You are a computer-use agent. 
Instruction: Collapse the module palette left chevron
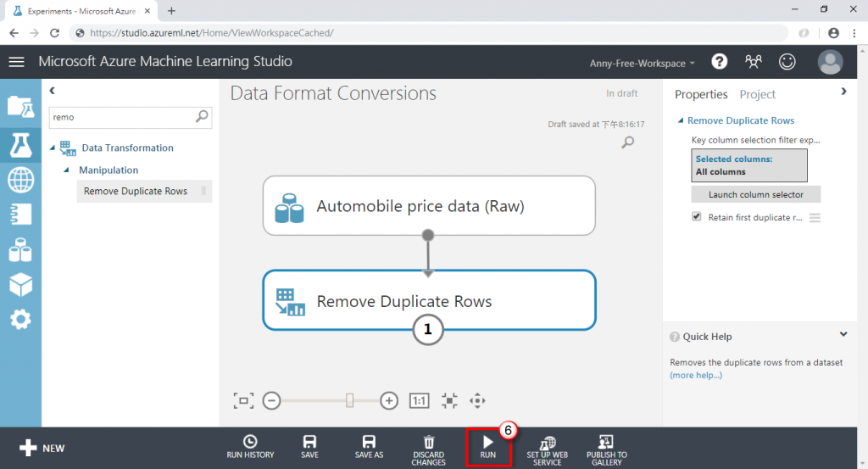click(52, 90)
